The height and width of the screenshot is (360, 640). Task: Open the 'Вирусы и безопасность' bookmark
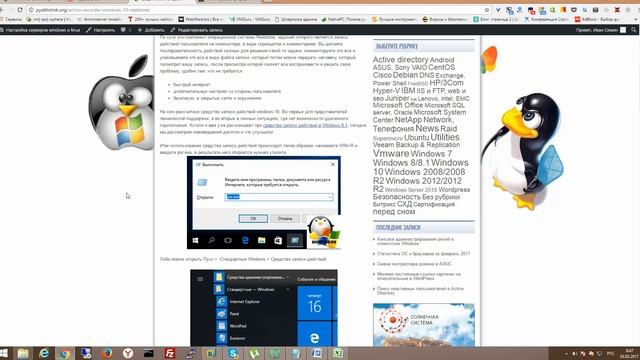(446, 19)
